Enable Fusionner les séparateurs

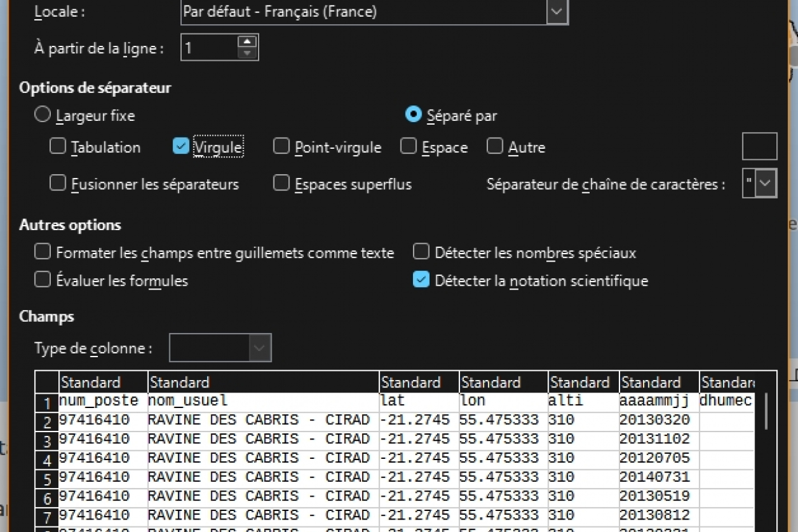(58, 184)
